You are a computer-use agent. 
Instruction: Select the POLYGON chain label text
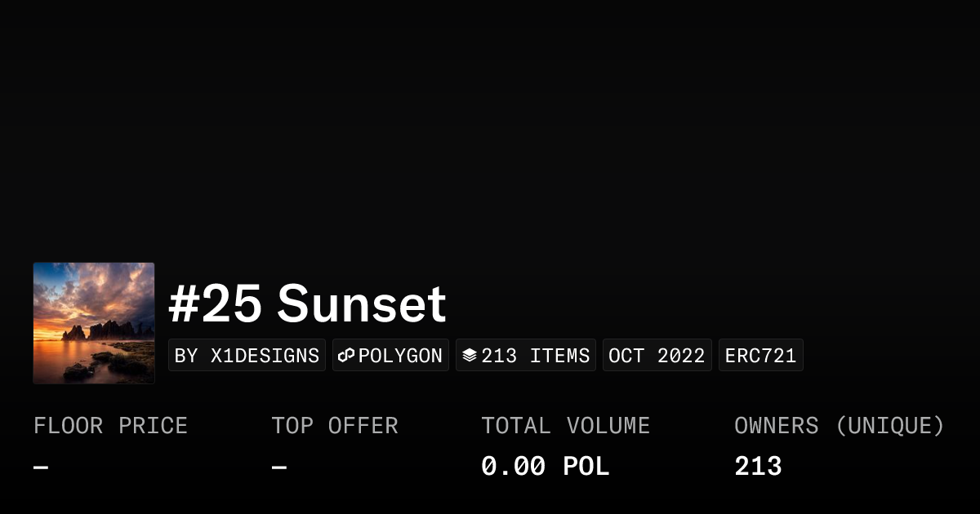pos(400,356)
